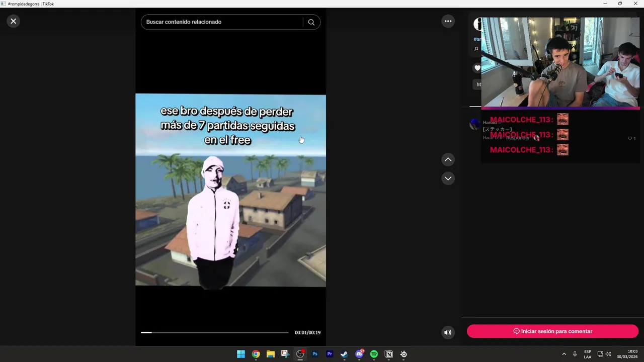
Task: Open SteelSeries app from taskbar
Action: (x=404, y=354)
